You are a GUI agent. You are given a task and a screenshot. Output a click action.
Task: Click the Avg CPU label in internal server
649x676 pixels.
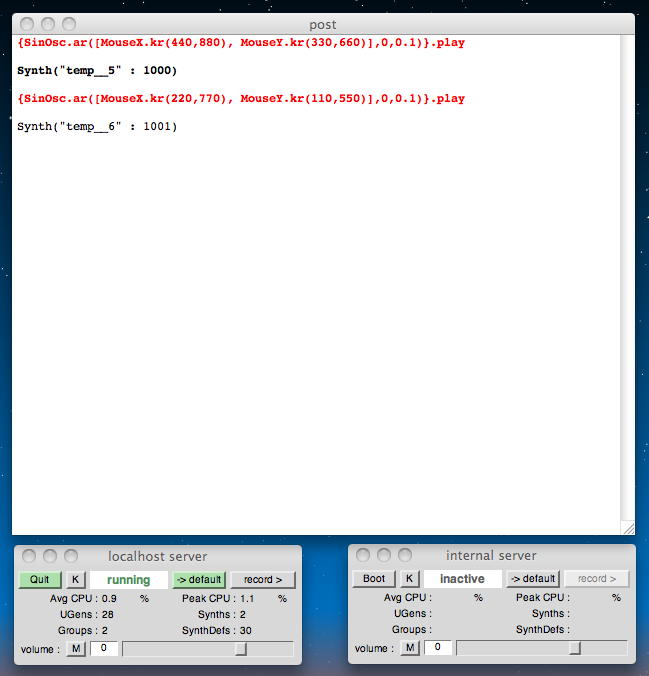pyautogui.click(x=408, y=598)
